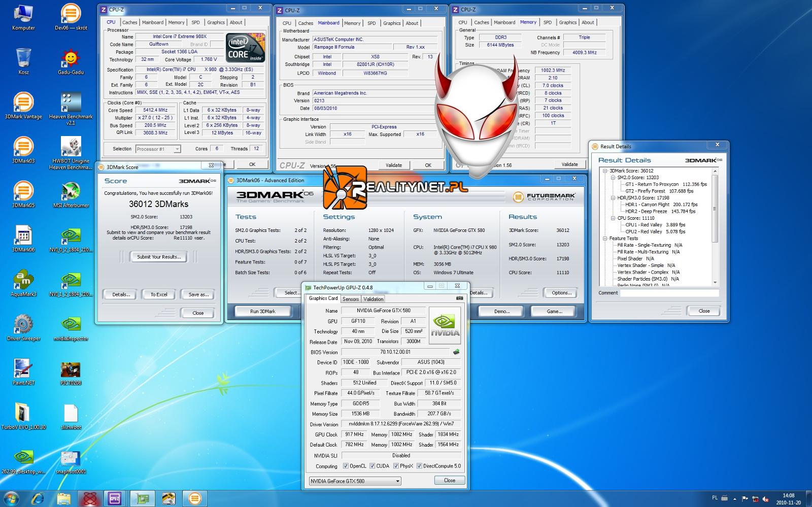
Task: Open the nvidiaInspector desktop icon
Action: click(71, 327)
